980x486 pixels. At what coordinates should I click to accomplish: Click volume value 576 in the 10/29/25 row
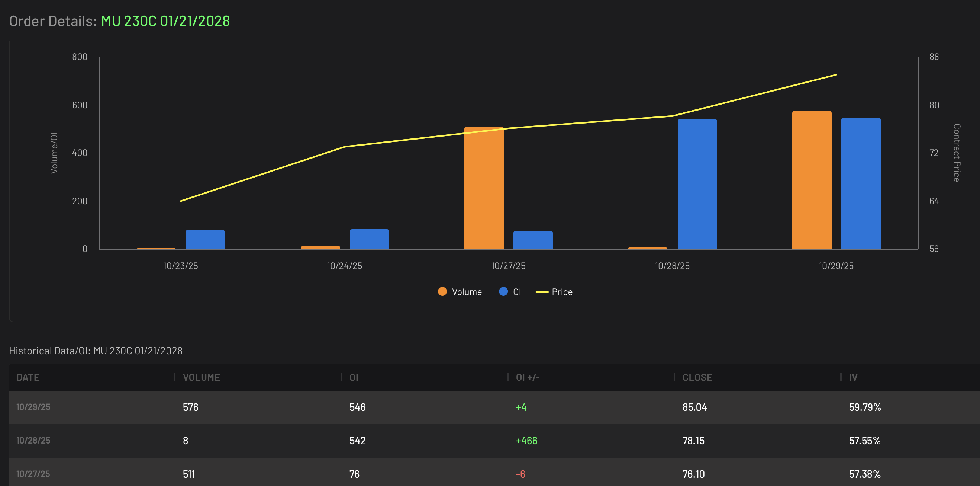191,407
